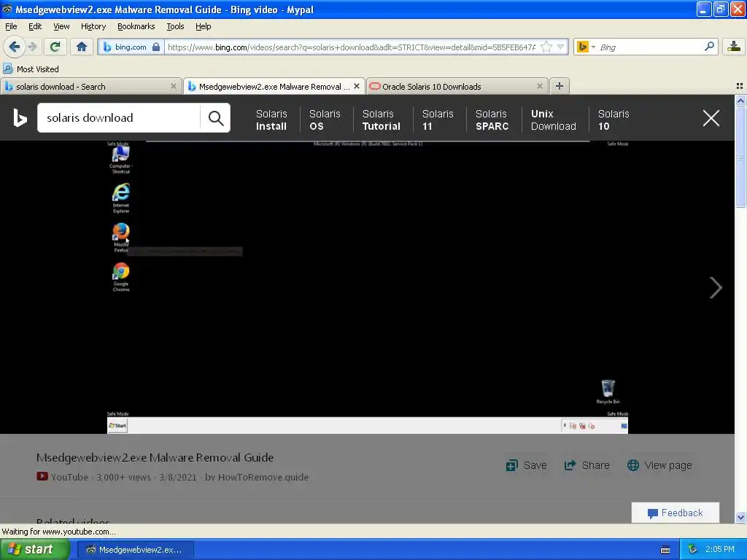Click the Bing logo on the page
The width and height of the screenshot is (747, 560).
(20, 118)
